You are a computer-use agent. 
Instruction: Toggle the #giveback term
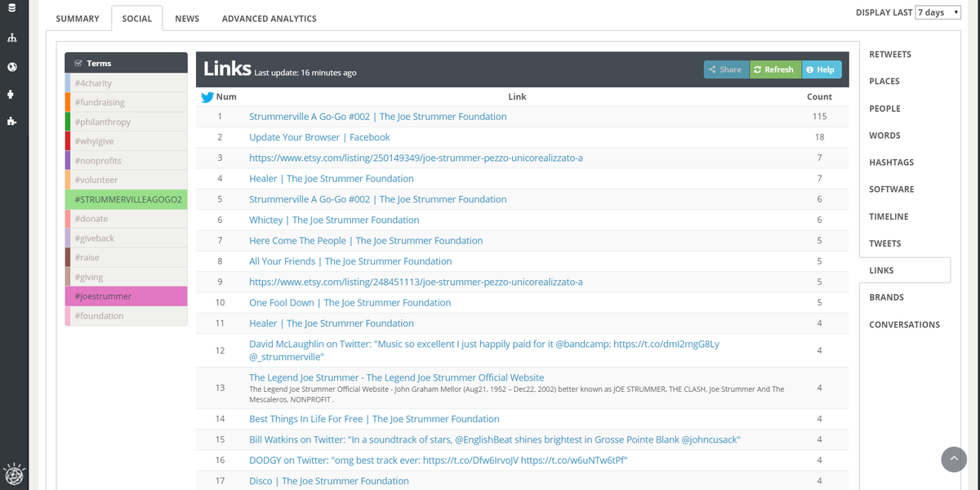127,238
